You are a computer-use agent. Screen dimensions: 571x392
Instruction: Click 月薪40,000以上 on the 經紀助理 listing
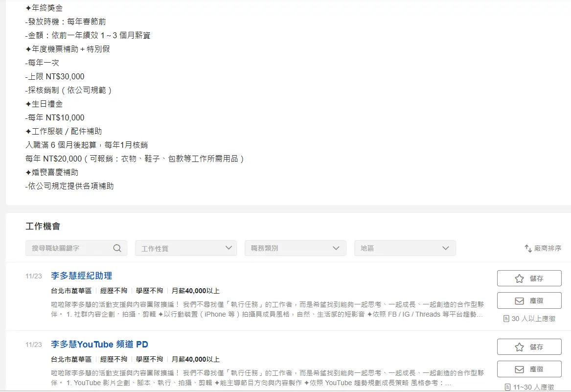pyautogui.click(x=195, y=291)
